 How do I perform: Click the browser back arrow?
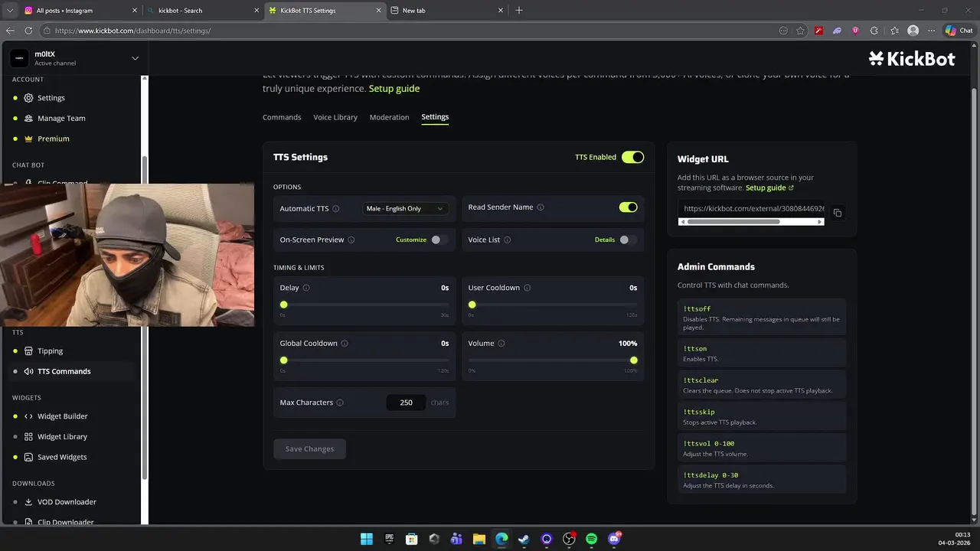pyautogui.click(x=10, y=31)
